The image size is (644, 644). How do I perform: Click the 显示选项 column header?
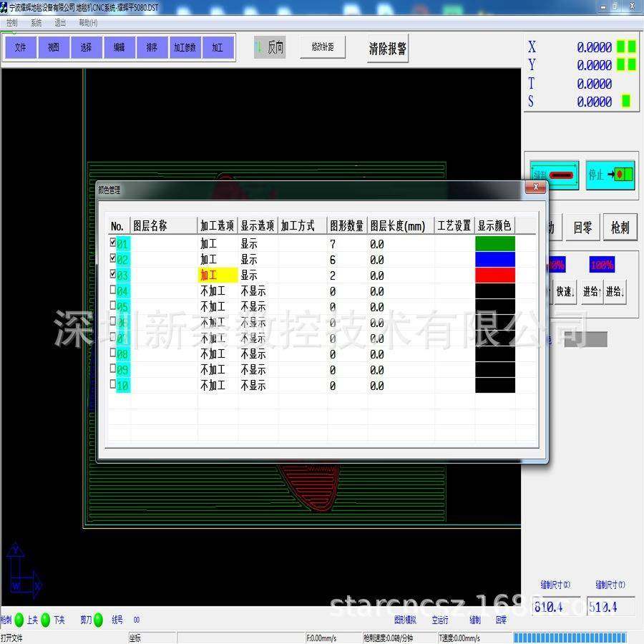[258, 225]
